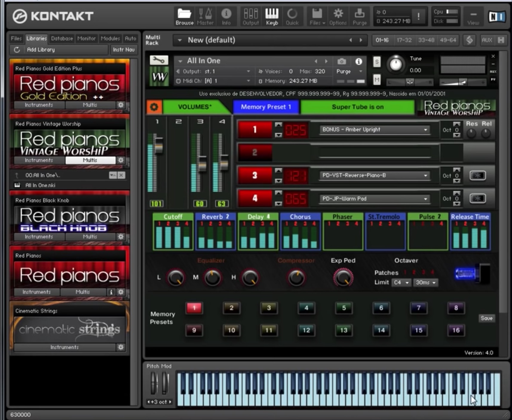Toggle Solo S button on instrument
Image resolution: width=512 pixels, height=420 pixels.
[x=377, y=62]
